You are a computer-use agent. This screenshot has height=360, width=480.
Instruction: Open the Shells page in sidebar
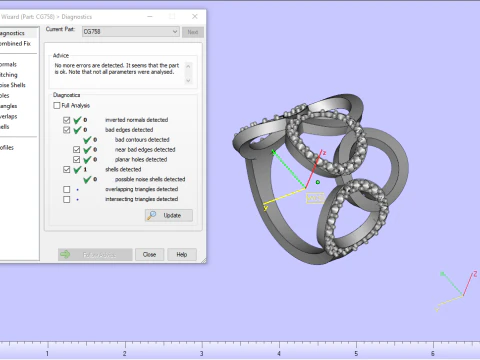pos(5,127)
